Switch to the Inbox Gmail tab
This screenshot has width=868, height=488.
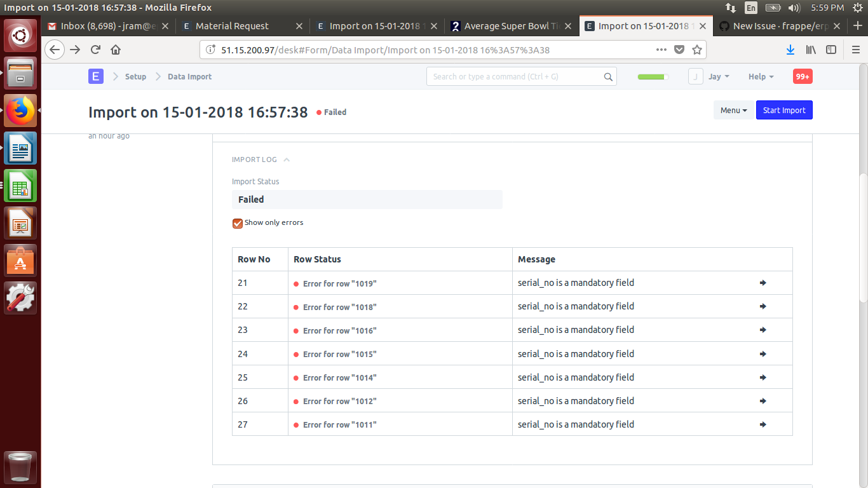(x=109, y=26)
